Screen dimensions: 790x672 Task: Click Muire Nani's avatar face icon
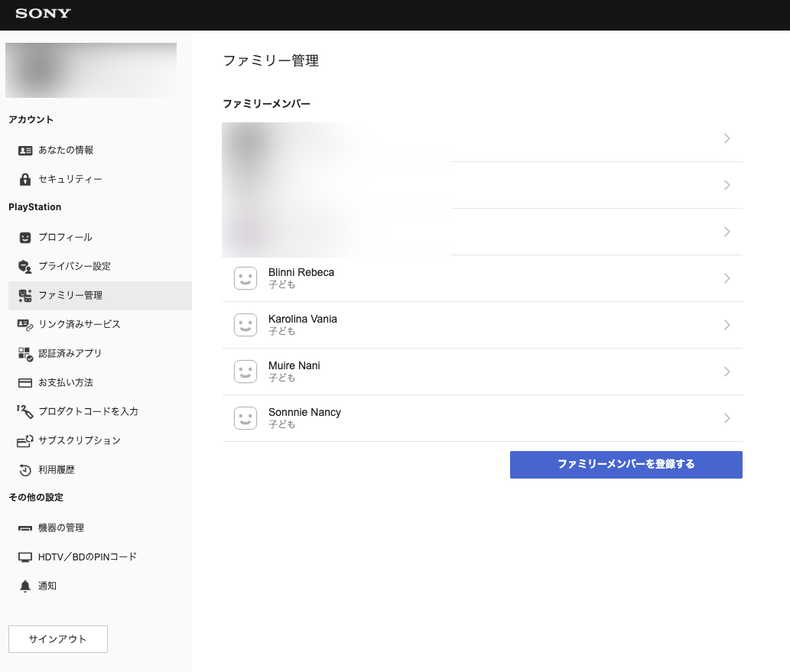tap(245, 372)
